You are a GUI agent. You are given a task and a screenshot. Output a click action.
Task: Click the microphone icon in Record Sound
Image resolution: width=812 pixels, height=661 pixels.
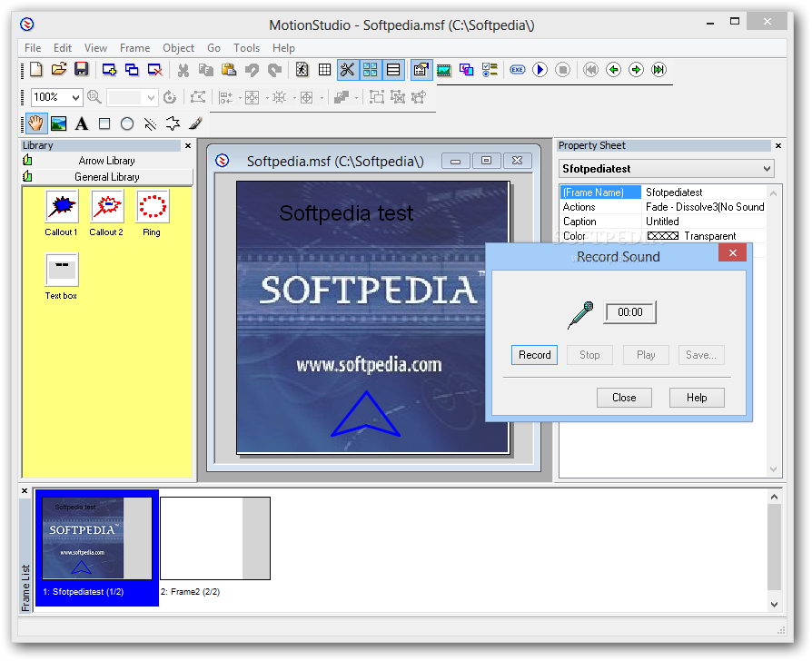pos(580,314)
